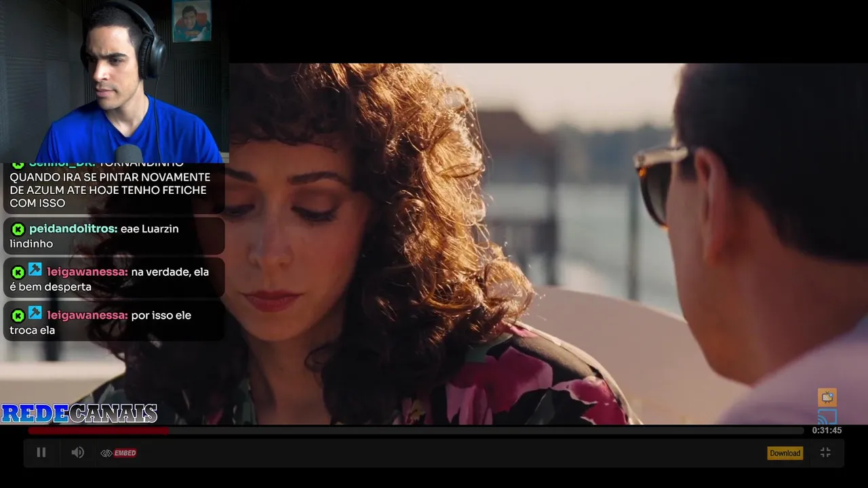The image size is (868, 488).
Task: Click the orange TV icon in video corner
Action: [x=827, y=397]
